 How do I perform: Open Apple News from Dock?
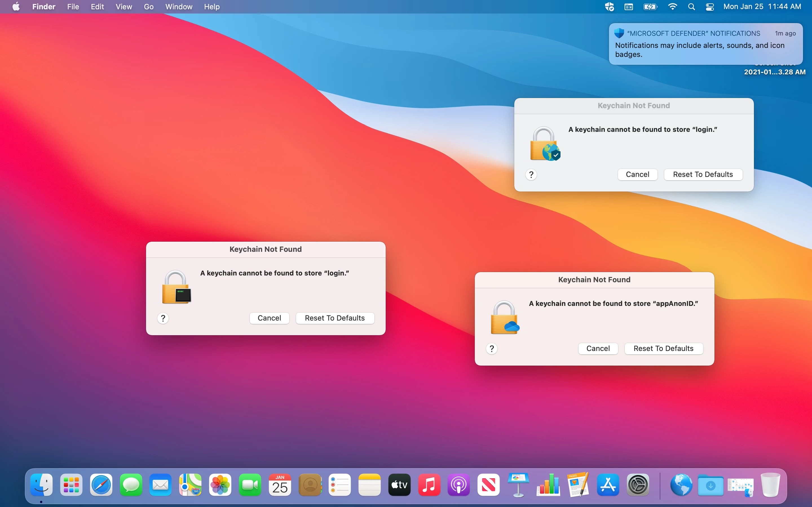click(488, 485)
